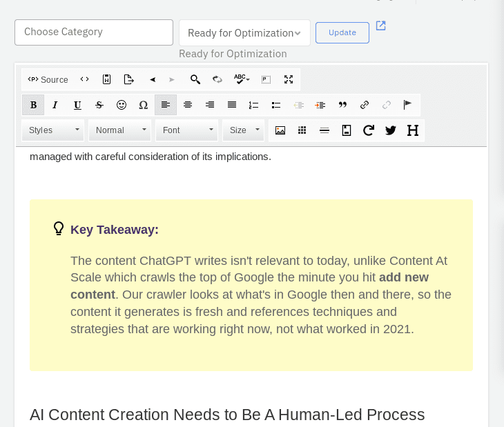
Task: Click the circular refresh arrow icon
Action: point(369,130)
